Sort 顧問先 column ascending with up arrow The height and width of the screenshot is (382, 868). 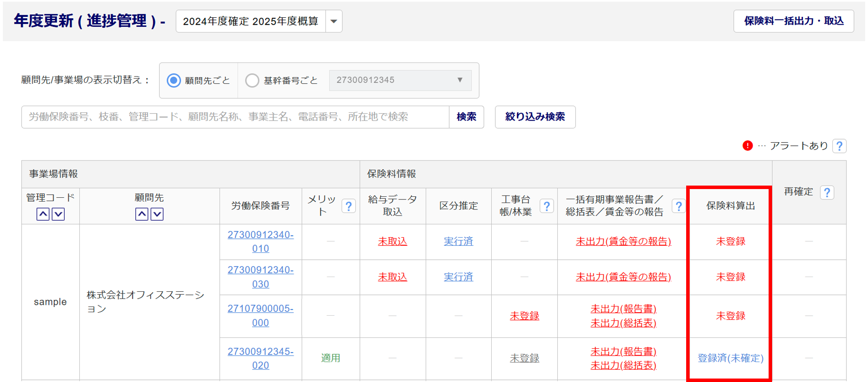141,214
